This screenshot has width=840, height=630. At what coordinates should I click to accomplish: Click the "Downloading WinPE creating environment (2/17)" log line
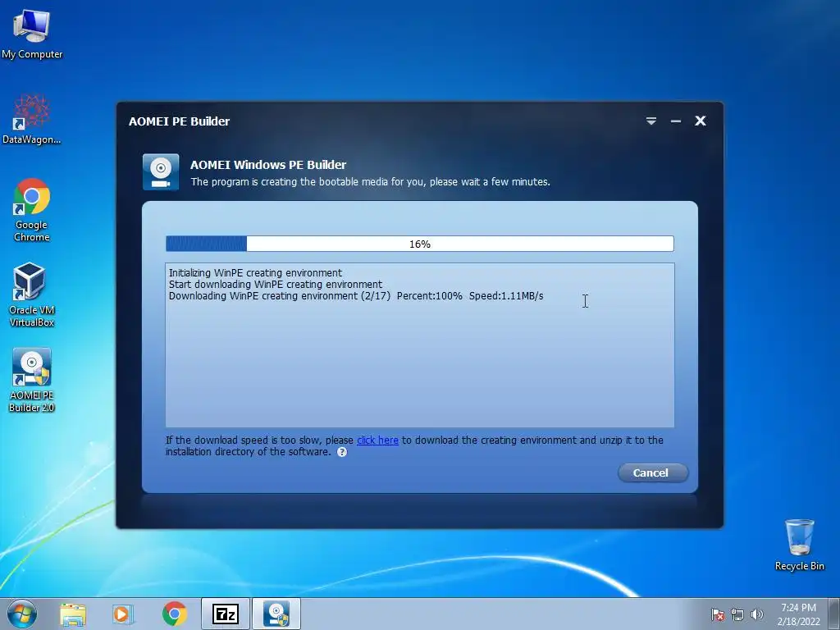[x=356, y=296]
